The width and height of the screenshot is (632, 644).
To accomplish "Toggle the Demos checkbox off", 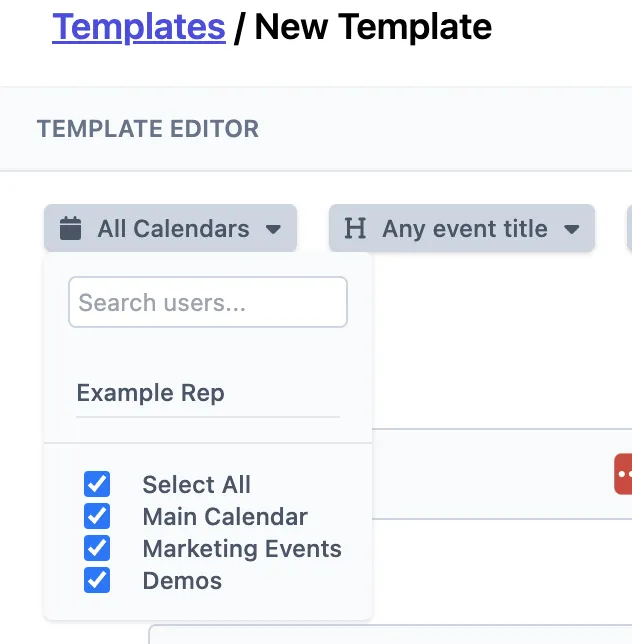I will point(97,581).
